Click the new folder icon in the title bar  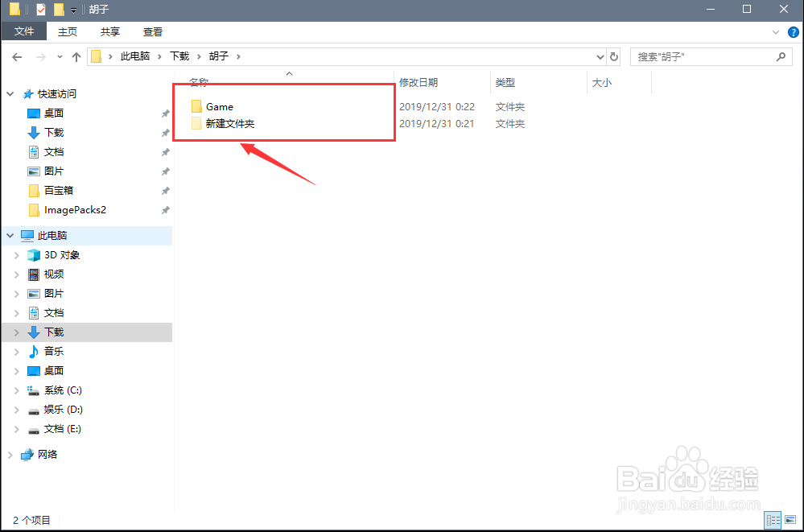[x=57, y=9]
